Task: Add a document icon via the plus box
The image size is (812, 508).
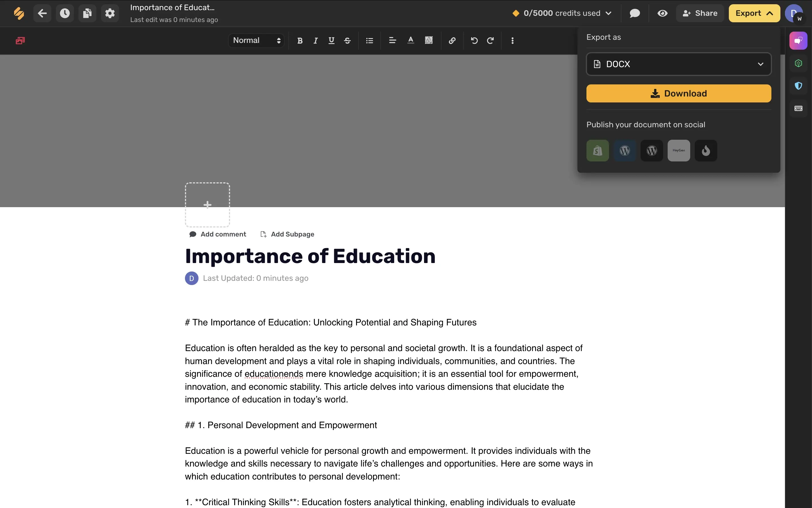Action: 207,205
